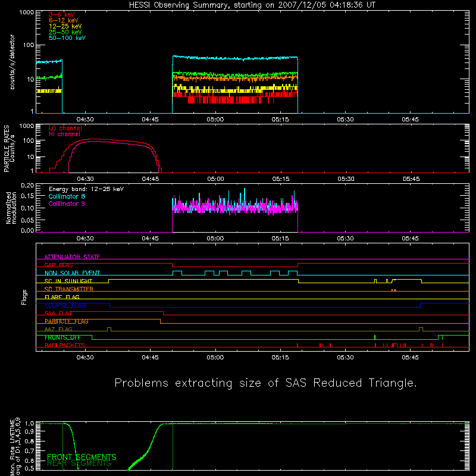
Task: Click the 0.9 value on livetime axis
Action: point(29,432)
